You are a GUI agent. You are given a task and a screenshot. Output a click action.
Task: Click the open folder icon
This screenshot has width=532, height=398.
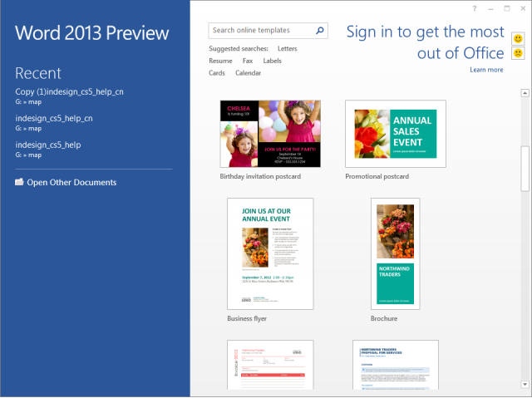(x=19, y=182)
